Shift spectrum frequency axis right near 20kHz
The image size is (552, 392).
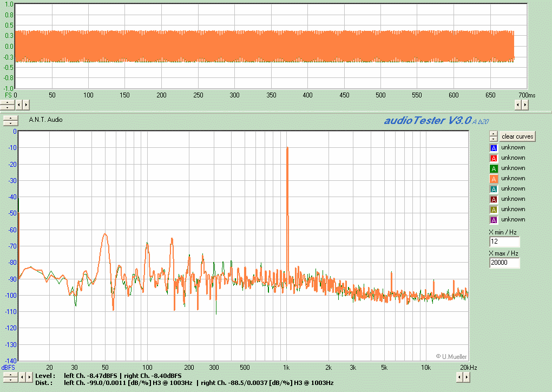(467, 376)
